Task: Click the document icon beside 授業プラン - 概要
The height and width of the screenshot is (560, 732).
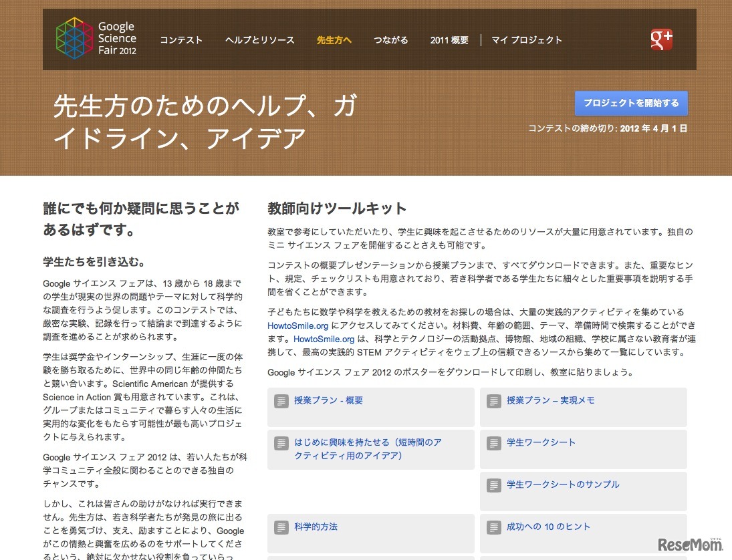Action: (281, 402)
